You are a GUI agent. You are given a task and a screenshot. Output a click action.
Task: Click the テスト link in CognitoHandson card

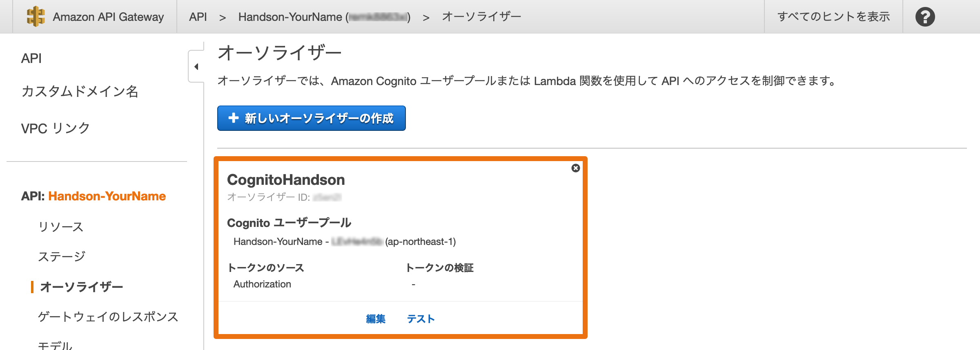coord(421,319)
